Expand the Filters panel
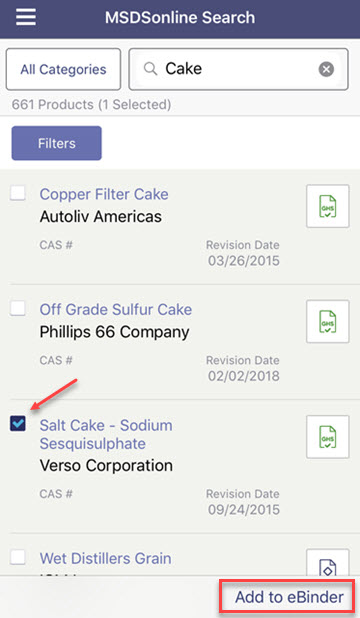The height and width of the screenshot is (618, 360). pyautogui.click(x=56, y=143)
